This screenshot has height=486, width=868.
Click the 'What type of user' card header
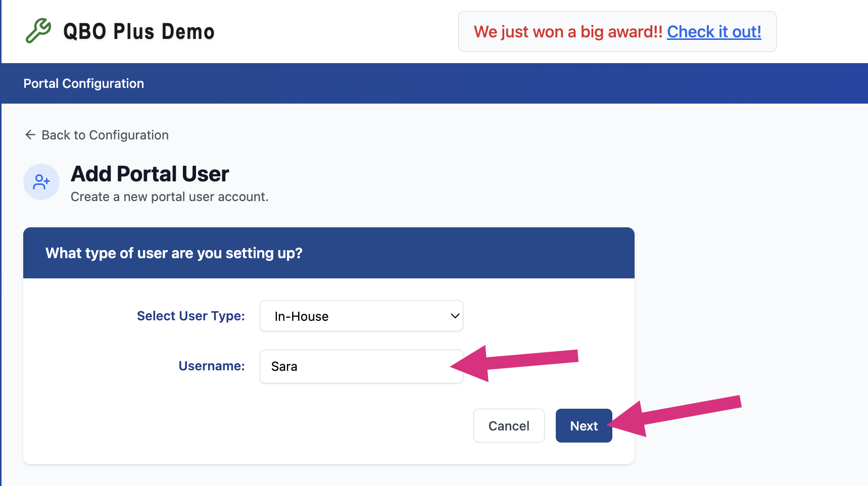pos(329,253)
